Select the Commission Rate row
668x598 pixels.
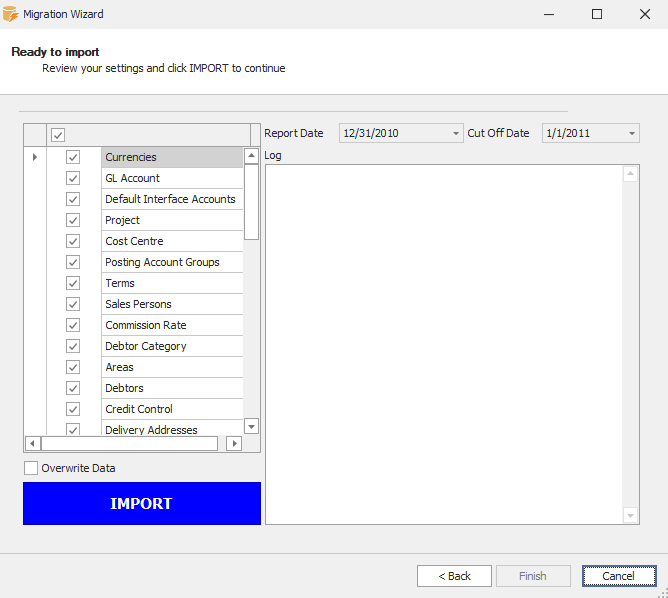(172, 325)
